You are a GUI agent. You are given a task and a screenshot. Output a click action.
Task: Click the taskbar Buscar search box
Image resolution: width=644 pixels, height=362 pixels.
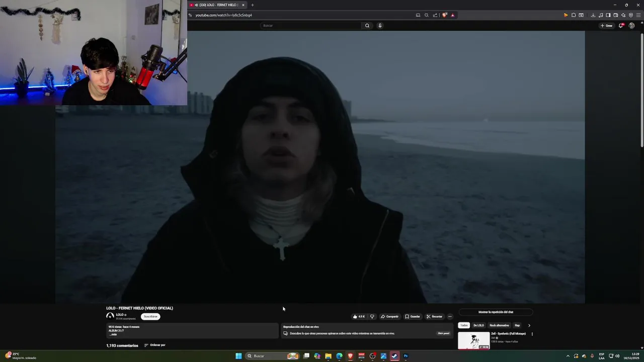(x=272, y=356)
